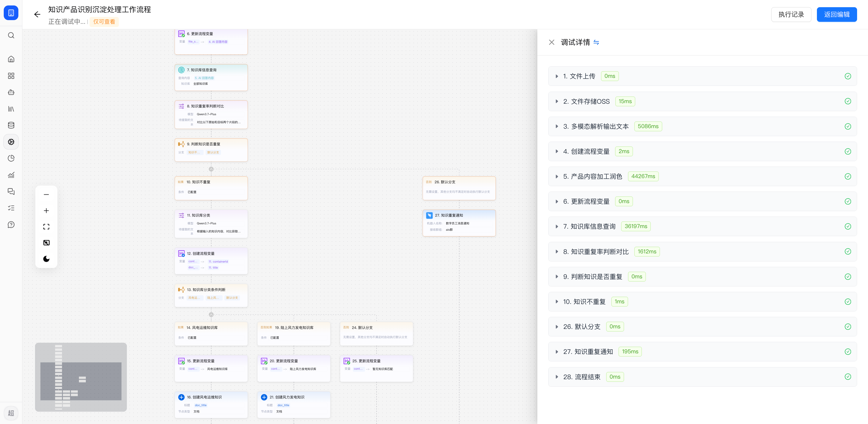Go to home in the sidebar
868x424 pixels.
click(x=11, y=59)
